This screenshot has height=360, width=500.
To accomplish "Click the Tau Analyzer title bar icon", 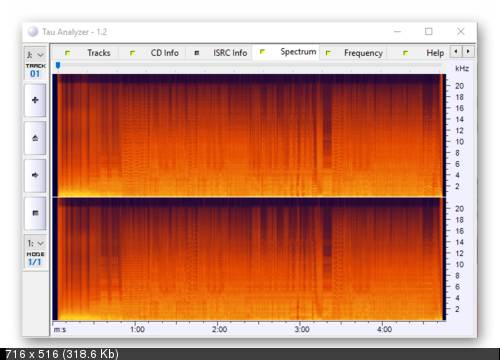I will 33,32.
